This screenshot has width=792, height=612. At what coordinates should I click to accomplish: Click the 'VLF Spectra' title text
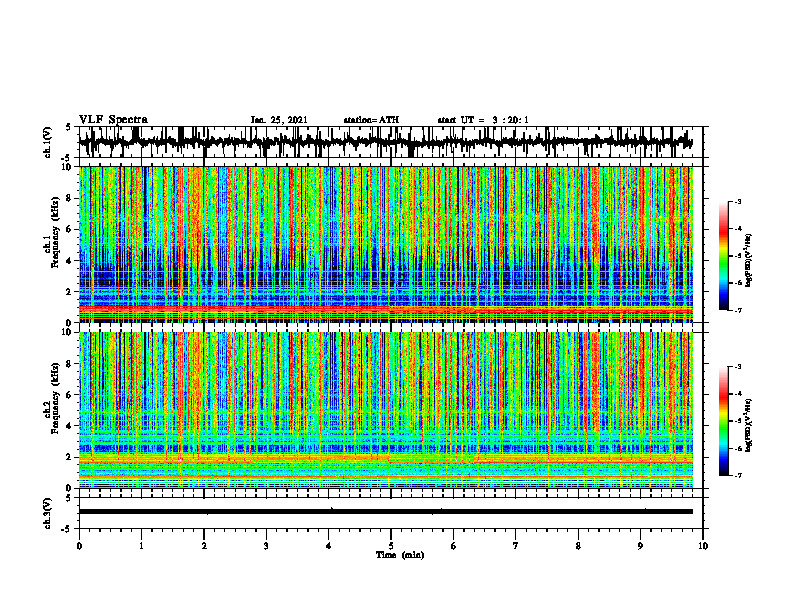coord(113,120)
